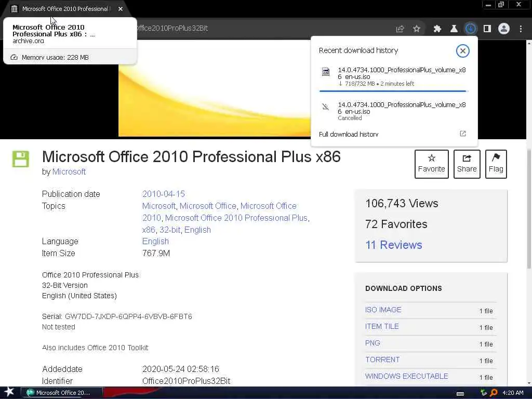
Task: Click the Share button
Action: click(x=467, y=164)
